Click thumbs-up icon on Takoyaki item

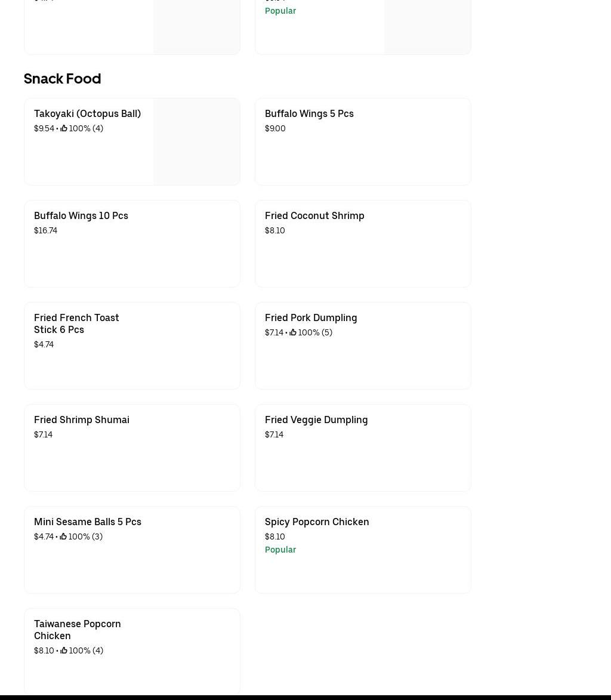coord(64,128)
